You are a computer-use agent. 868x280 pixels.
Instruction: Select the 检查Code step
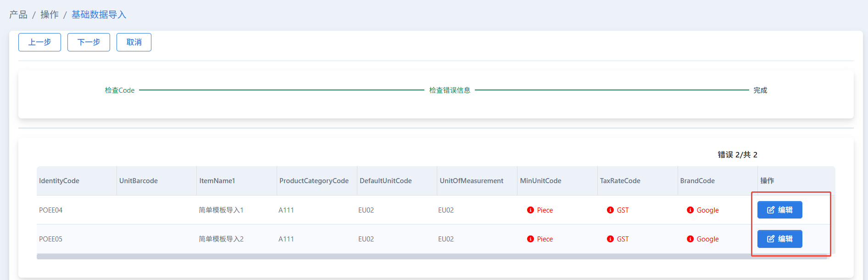pos(120,90)
